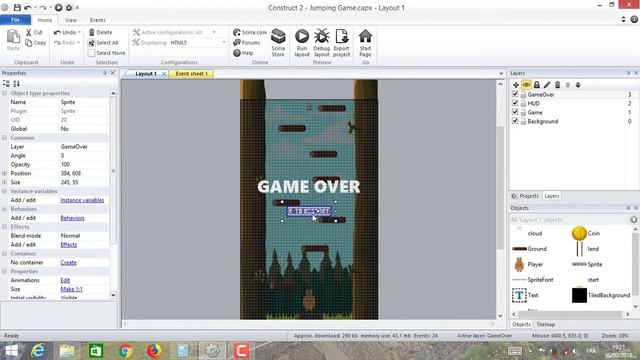Click the Windows Start button

[x=11, y=351]
